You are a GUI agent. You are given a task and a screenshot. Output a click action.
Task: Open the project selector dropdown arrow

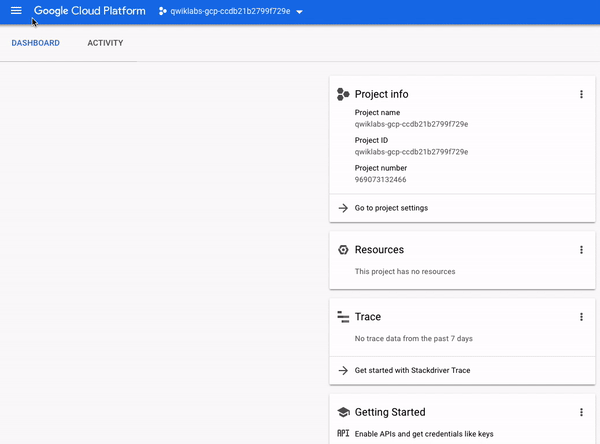pyautogui.click(x=300, y=11)
